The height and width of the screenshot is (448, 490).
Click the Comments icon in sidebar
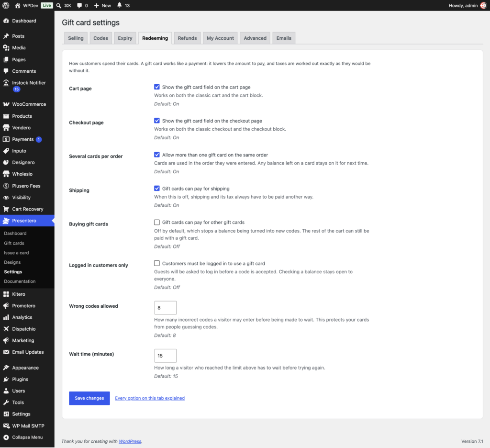click(x=6, y=71)
